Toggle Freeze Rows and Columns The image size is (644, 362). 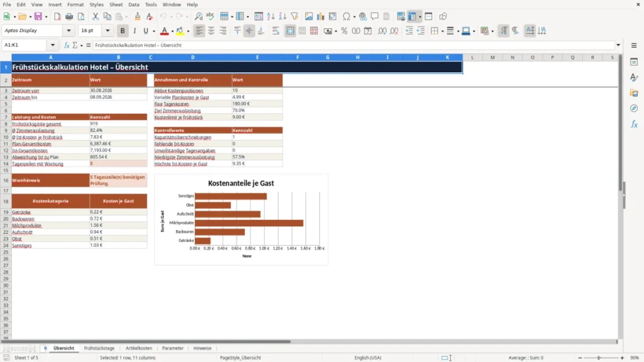click(x=412, y=16)
